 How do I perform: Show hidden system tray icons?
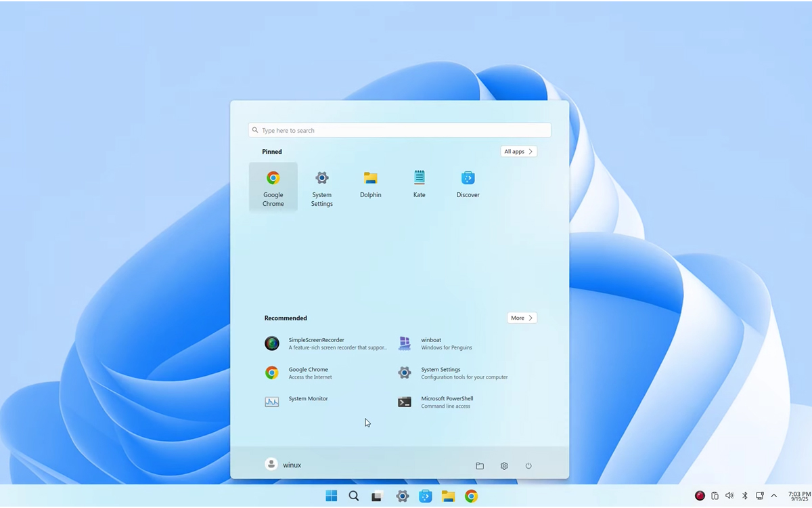pyautogui.click(x=773, y=496)
